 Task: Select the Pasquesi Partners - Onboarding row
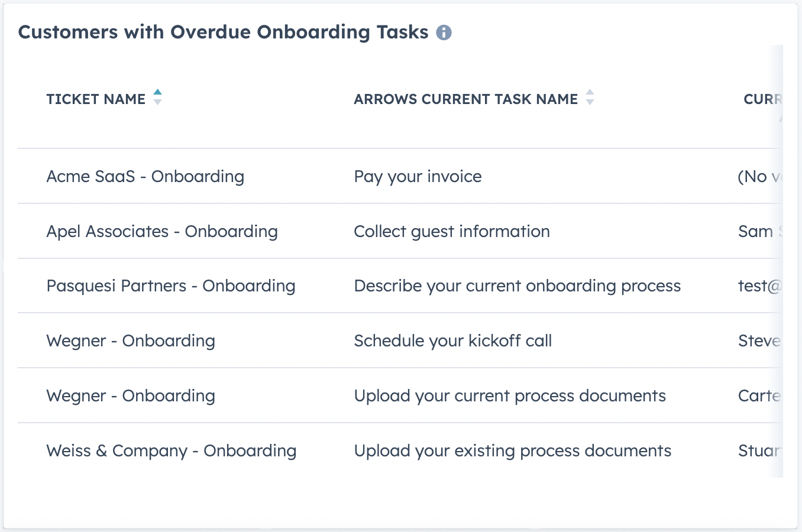pos(171,286)
